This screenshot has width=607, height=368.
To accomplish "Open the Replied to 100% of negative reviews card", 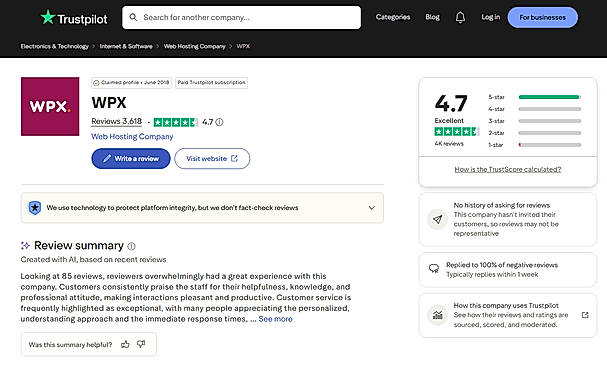I will click(508, 270).
